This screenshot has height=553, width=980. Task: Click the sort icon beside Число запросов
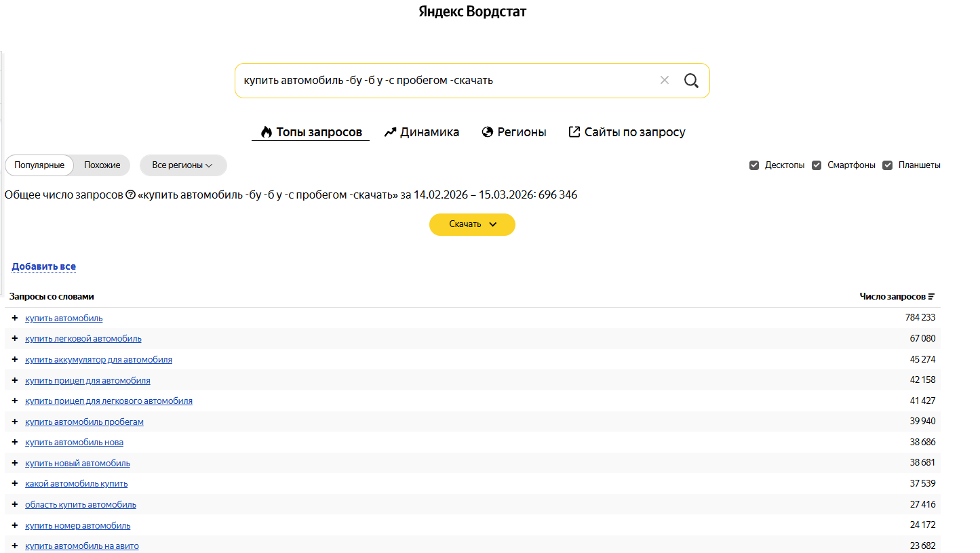(931, 296)
